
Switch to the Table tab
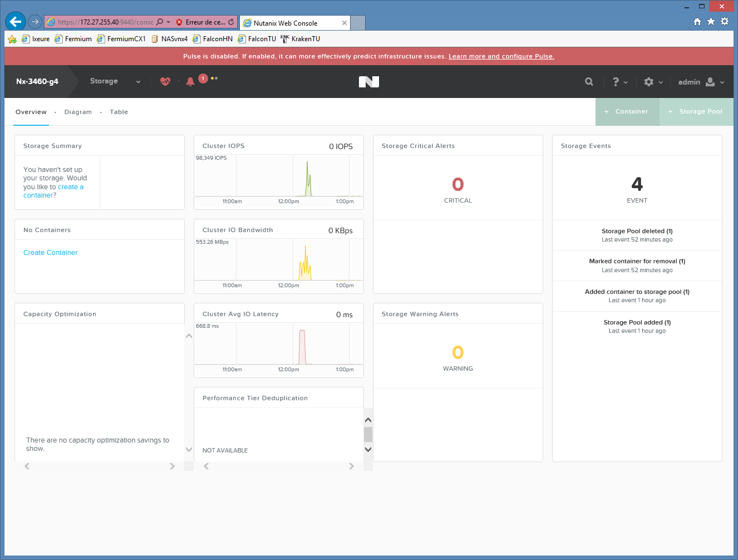(x=119, y=112)
